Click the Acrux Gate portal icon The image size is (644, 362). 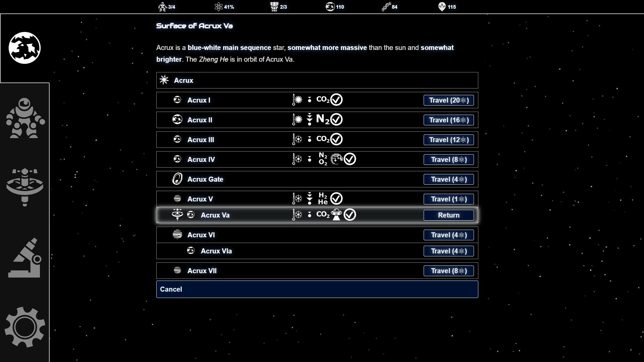pos(177,179)
